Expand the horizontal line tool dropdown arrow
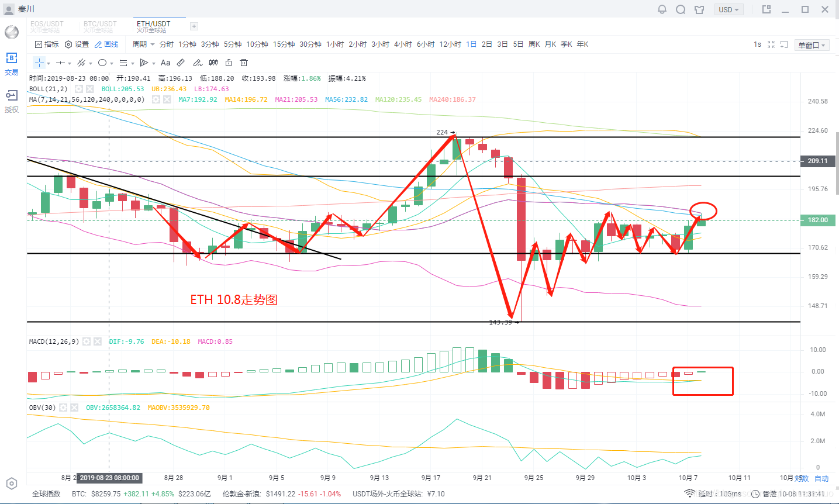Image resolution: width=839 pixels, height=504 pixels. [70, 63]
